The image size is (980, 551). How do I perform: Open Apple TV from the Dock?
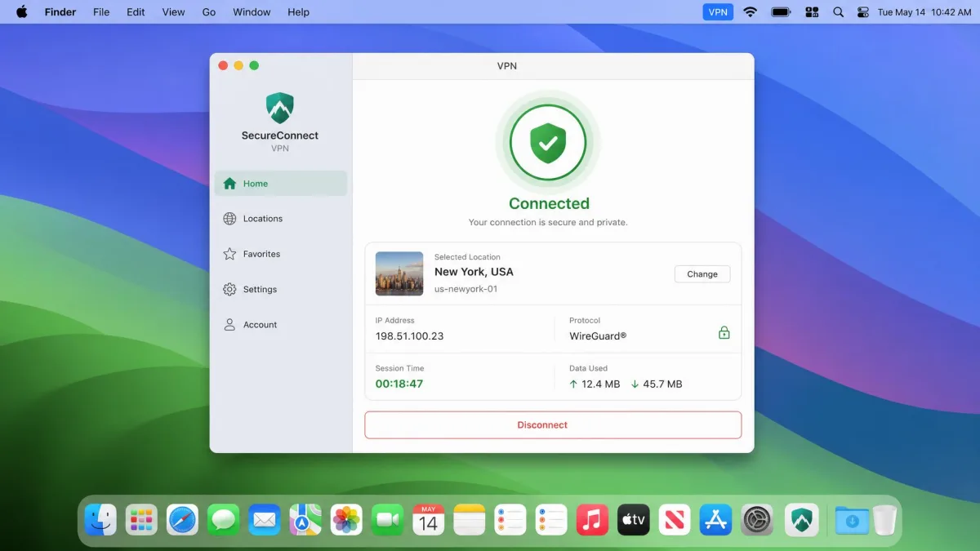634,519
